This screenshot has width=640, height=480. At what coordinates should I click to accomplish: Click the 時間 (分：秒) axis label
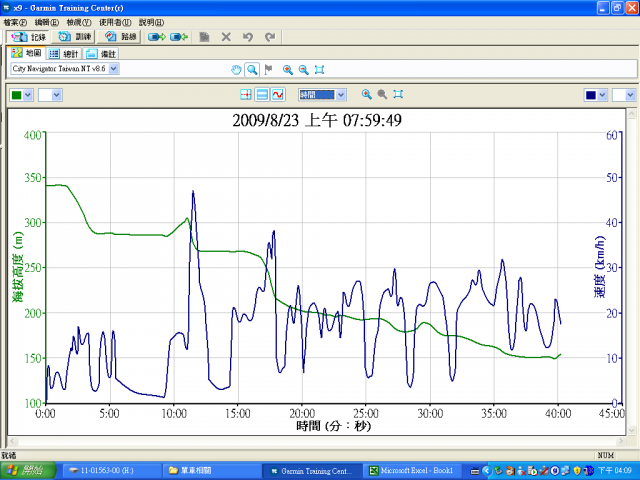pos(333,426)
